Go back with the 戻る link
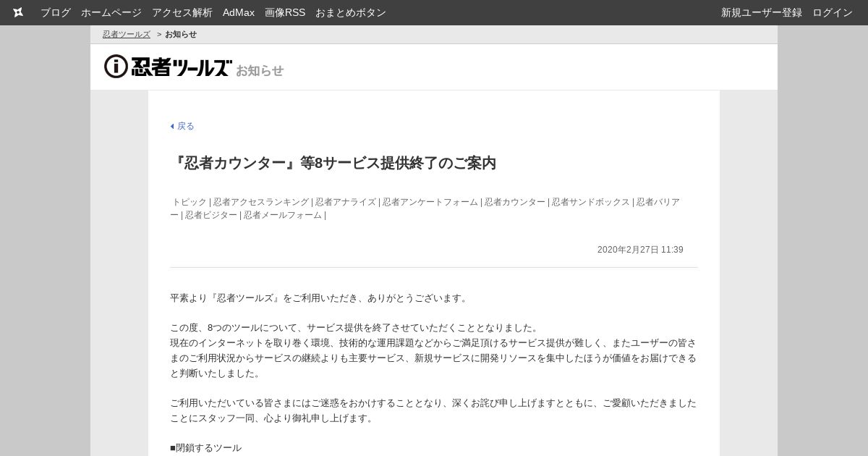 (182, 126)
